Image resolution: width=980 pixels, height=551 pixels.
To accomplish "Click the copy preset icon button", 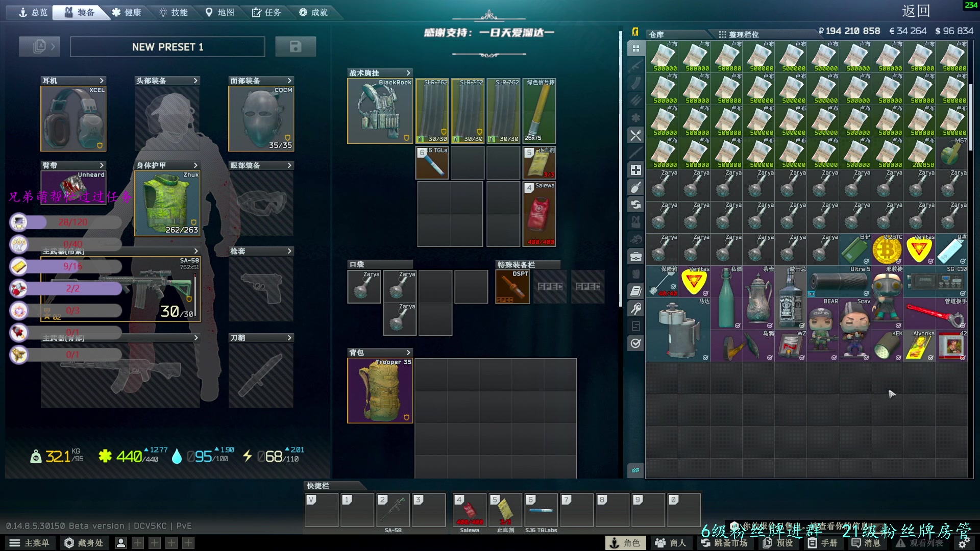I will pyautogui.click(x=39, y=46).
